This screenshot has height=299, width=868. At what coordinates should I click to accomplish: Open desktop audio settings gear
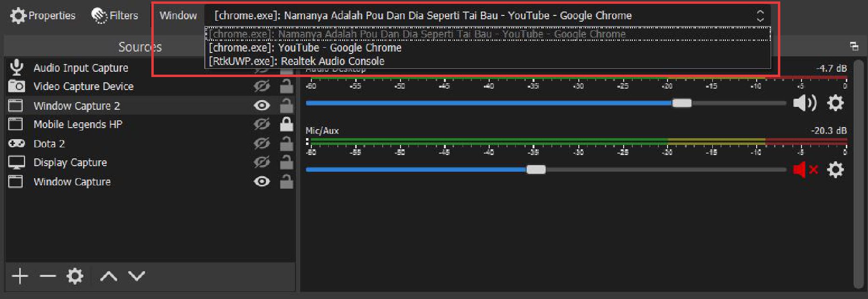(836, 103)
